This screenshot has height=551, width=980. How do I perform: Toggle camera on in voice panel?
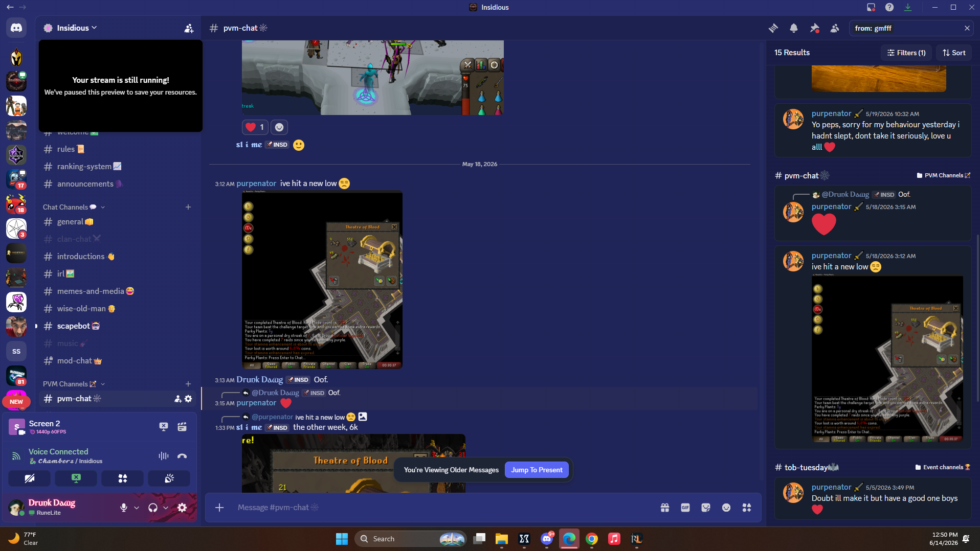(30, 478)
